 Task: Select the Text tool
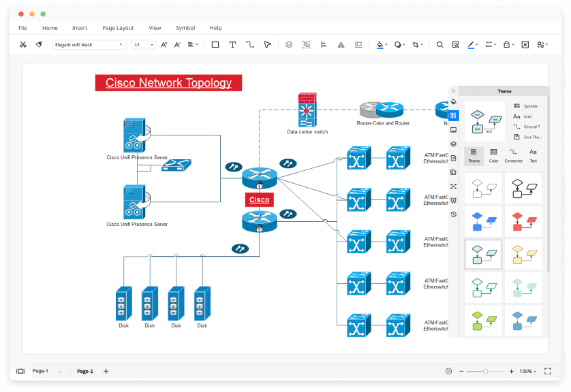[x=232, y=45]
